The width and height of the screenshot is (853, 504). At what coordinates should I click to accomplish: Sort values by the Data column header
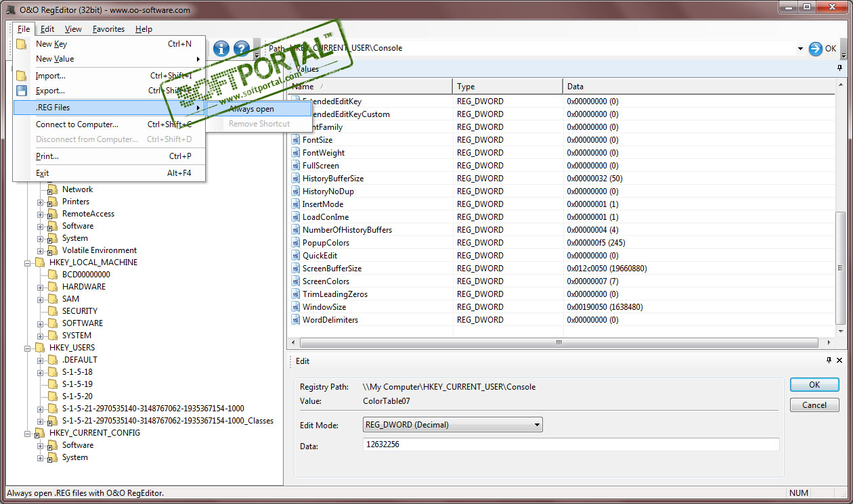click(x=699, y=87)
